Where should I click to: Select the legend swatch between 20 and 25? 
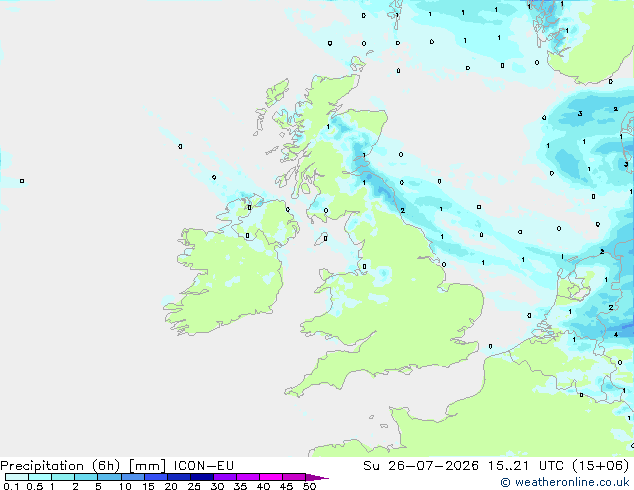coord(179,477)
